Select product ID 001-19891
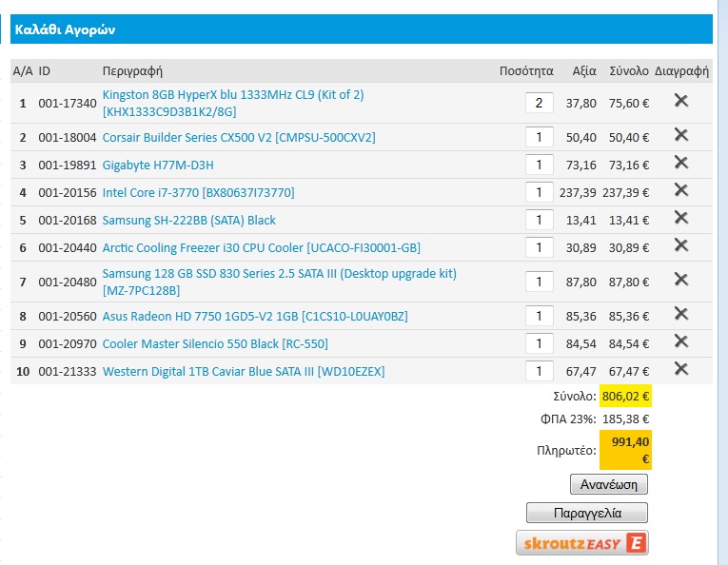Screen dimensions: 728x565 click(68, 166)
